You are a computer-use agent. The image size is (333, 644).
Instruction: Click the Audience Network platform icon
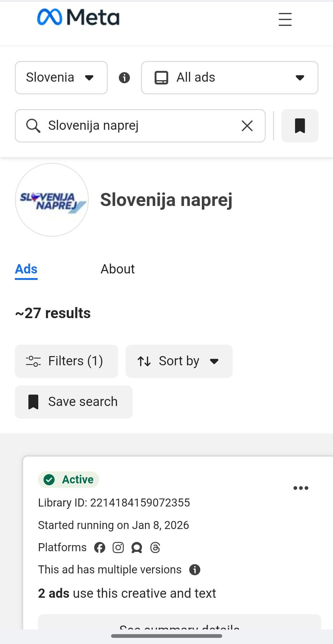click(x=137, y=548)
